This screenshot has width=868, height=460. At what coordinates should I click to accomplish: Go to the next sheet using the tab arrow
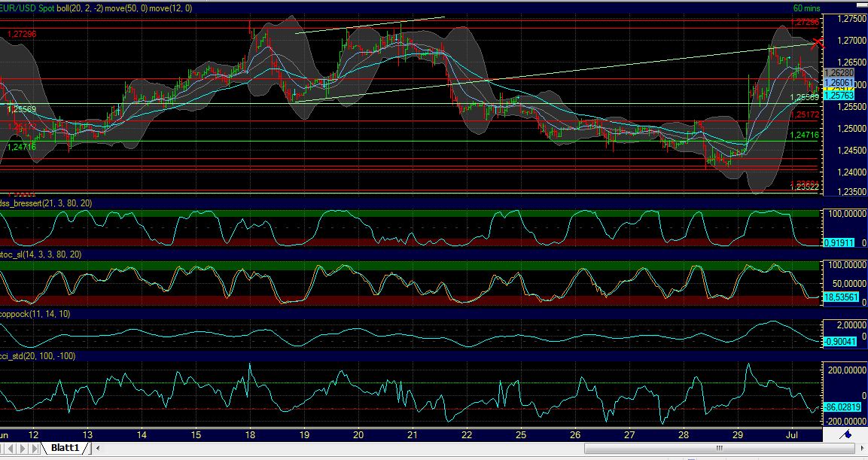click(23, 448)
